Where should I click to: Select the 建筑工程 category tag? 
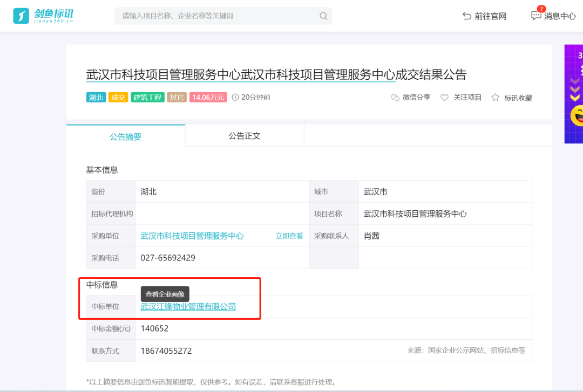[x=147, y=98]
